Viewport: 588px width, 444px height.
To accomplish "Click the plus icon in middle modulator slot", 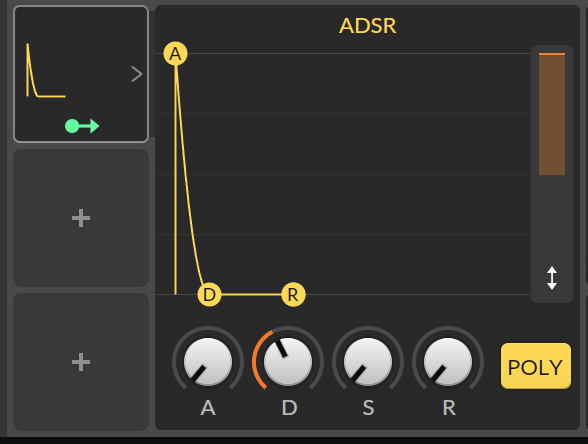I will 81,218.
